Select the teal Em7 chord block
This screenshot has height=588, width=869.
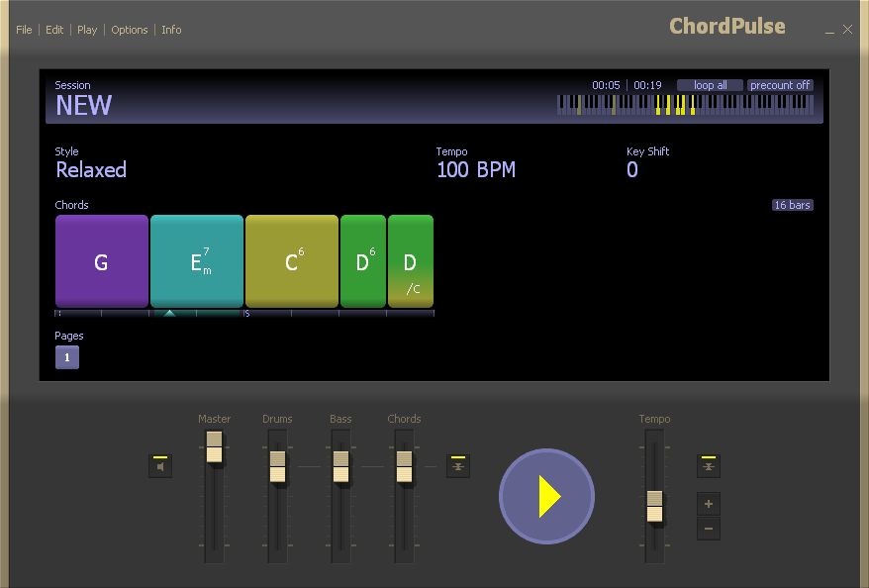(197, 261)
